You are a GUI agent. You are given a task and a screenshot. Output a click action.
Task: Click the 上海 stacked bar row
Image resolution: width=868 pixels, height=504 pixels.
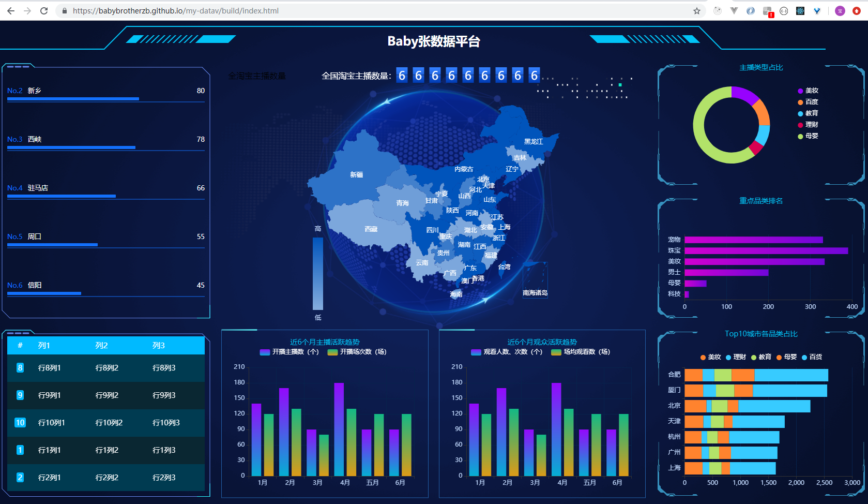coord(730,468)
